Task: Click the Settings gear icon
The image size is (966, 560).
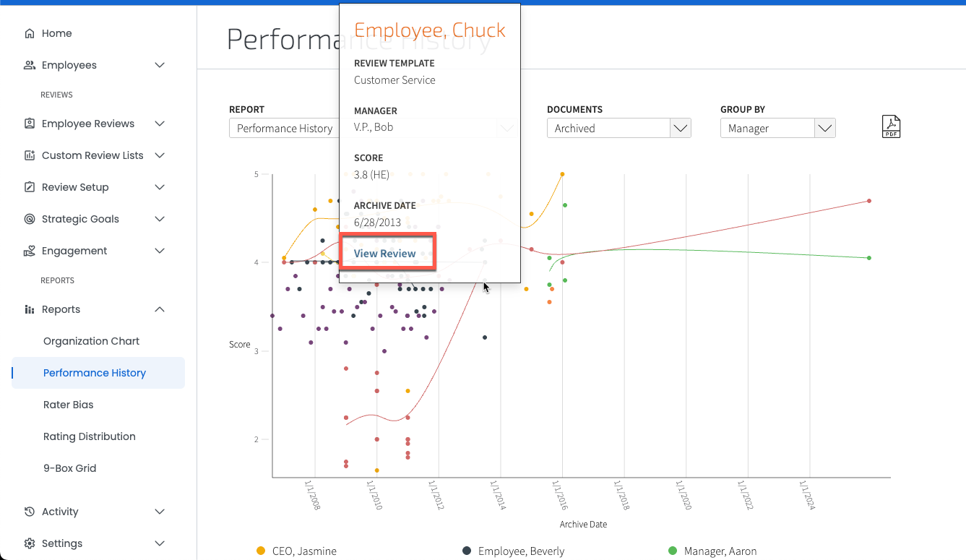Action: tap(30, 543)
